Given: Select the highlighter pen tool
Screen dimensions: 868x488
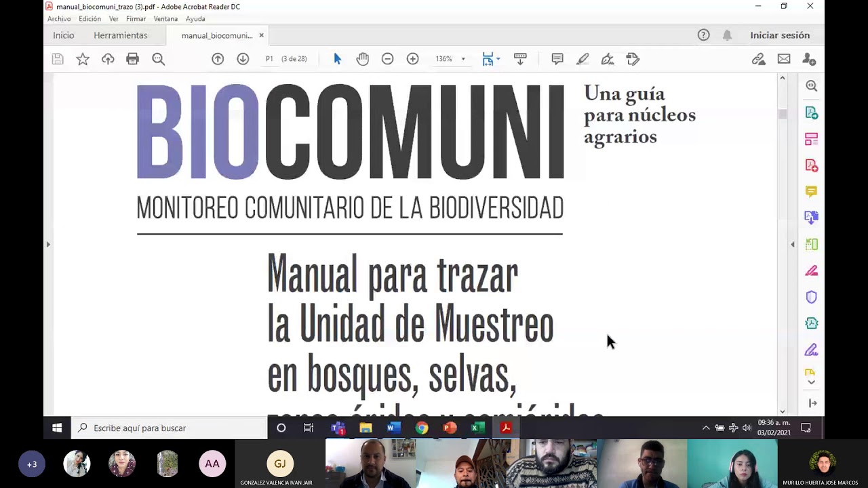Looking at the screenshot, I should click(x=583, y=59).
